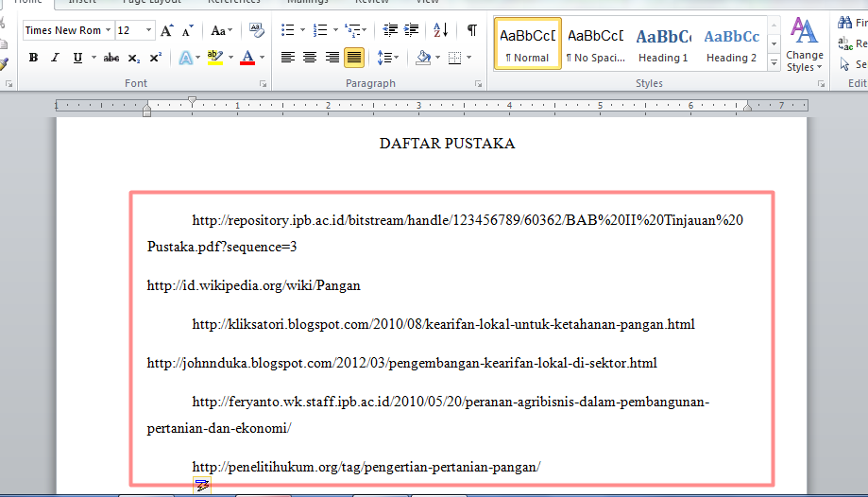Toggle Underline formatting
Viewport: 868px width, 497px height.
(77, 58)
